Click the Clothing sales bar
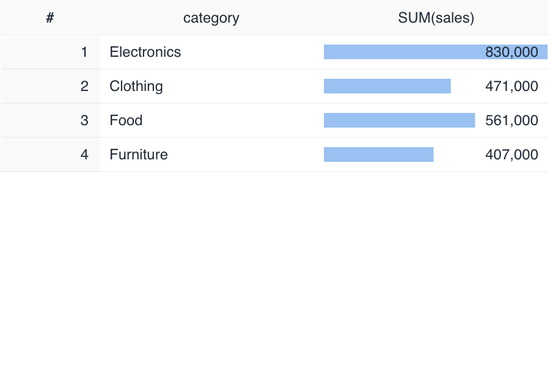This screenshot has width=550, height=392. pos(387,87)
